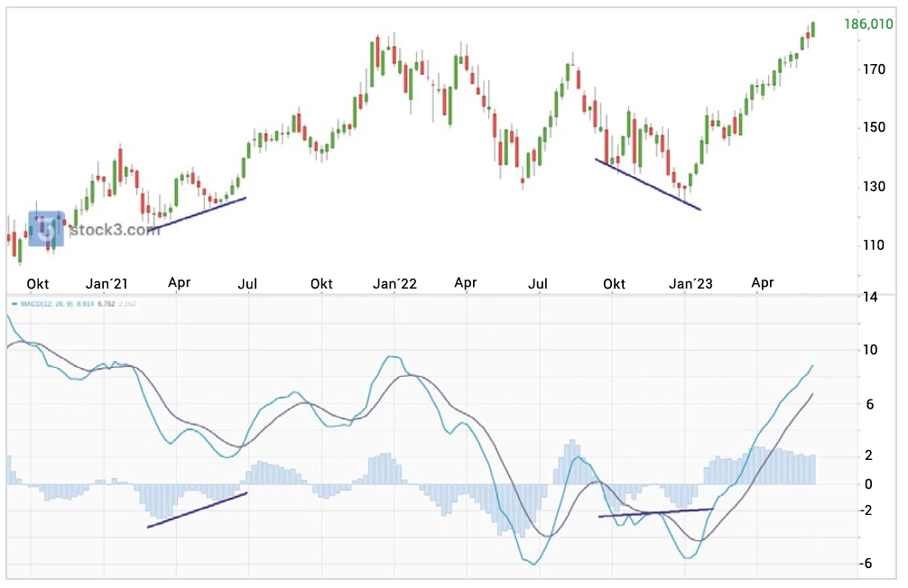The image size is (908, 588).
Task: Click the first Okt label on time axis
Action: 38,283
